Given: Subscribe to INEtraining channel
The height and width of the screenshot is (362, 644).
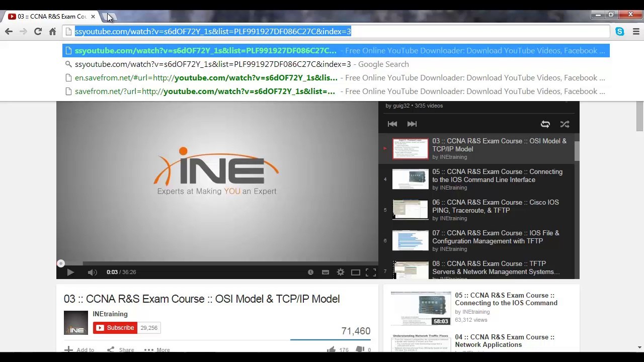Looking at the screenshot, I should [115, 328].
